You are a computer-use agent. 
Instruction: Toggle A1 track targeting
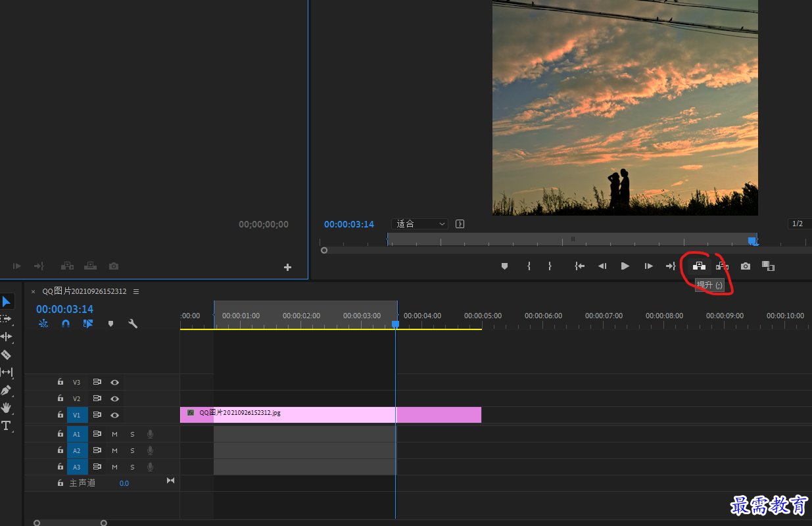[x=77, y=434]
